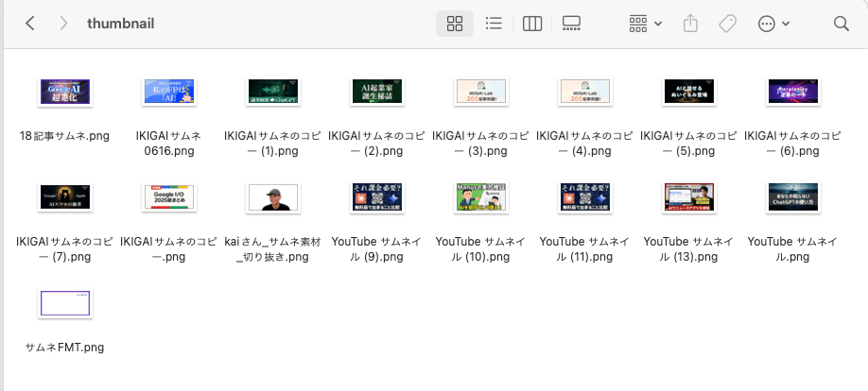The height and width of the screenshot is (391, 868).
Task: Expand the More actions ellipsis menu
Action: pyautogui.click(x=773, y=24)
